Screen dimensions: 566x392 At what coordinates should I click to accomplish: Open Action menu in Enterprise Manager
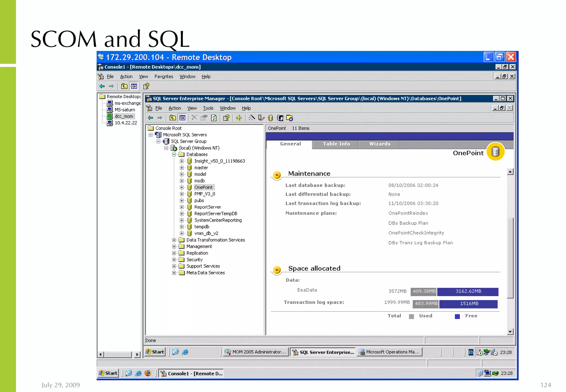pyautogui.click(x=175, y=108)
